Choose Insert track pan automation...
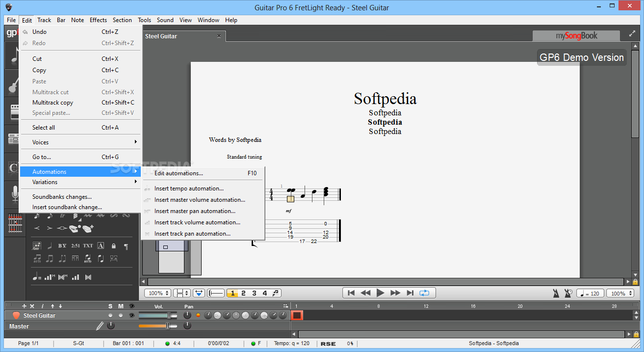This screenshot has height=352, width=644. (203, 234)
